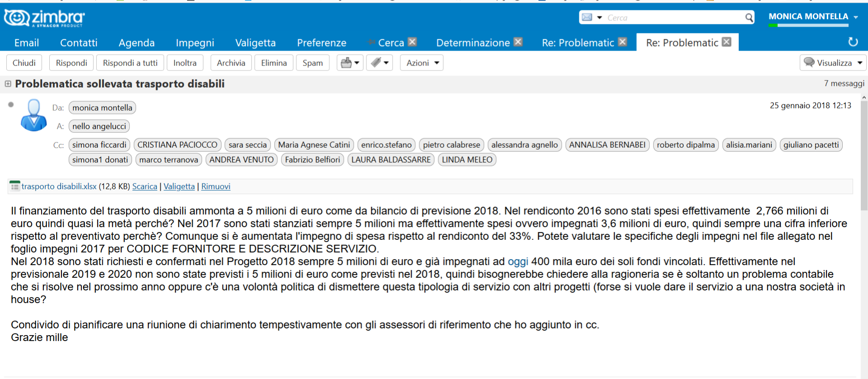The image size is (868, 379).
Task: Open the trasporto disabili.xlsx attachment
Action: tap(59, 186)
